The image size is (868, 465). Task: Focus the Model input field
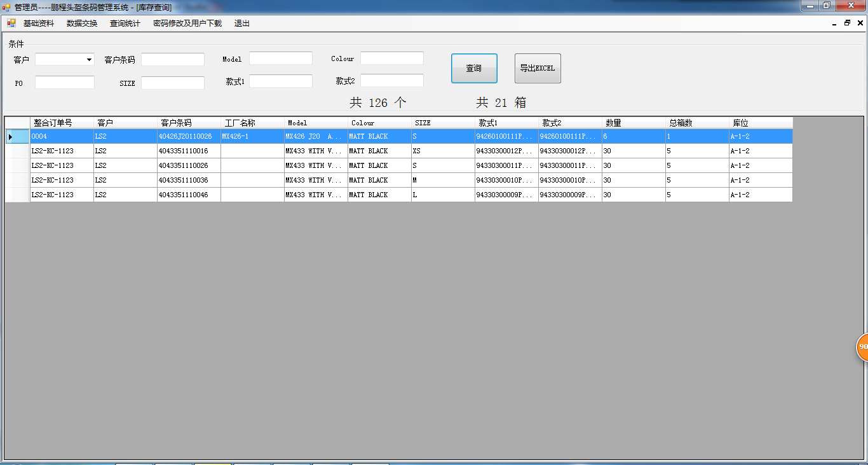coord(281,59)
